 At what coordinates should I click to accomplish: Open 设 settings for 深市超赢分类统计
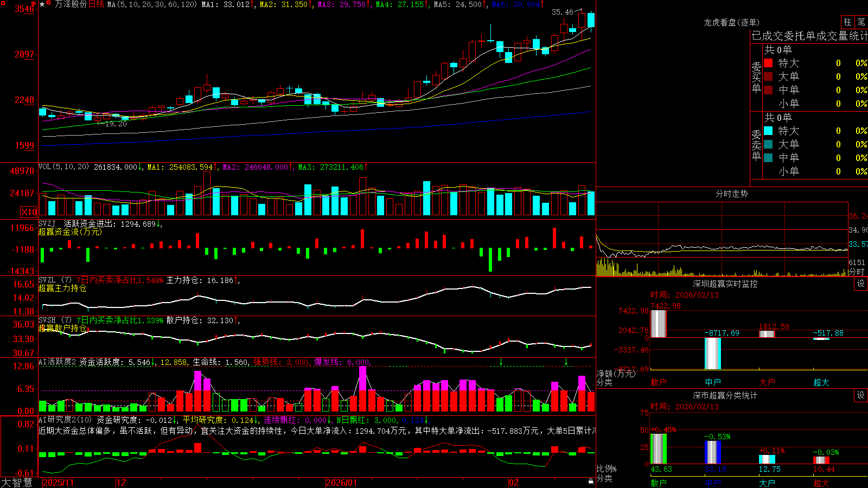click(x=861, y=395)
